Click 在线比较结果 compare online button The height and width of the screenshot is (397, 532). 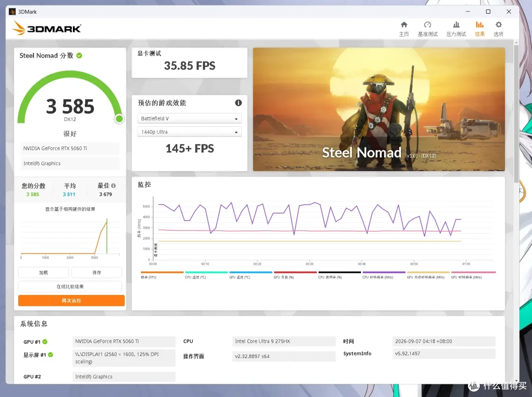[x=70, y=287]
